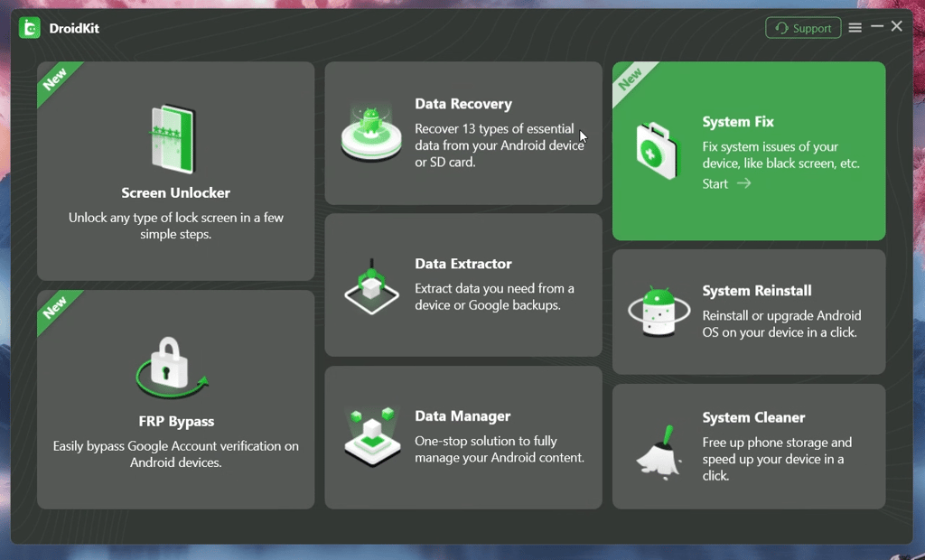Screen dimensions: 925x560
Task: Click the New ribbon on FRP Bypass
Action: [x=55, y=308]
